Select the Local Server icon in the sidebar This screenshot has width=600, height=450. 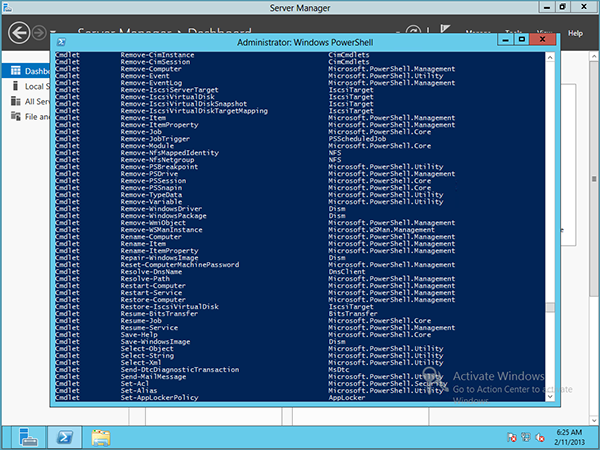tap(16, 86)
